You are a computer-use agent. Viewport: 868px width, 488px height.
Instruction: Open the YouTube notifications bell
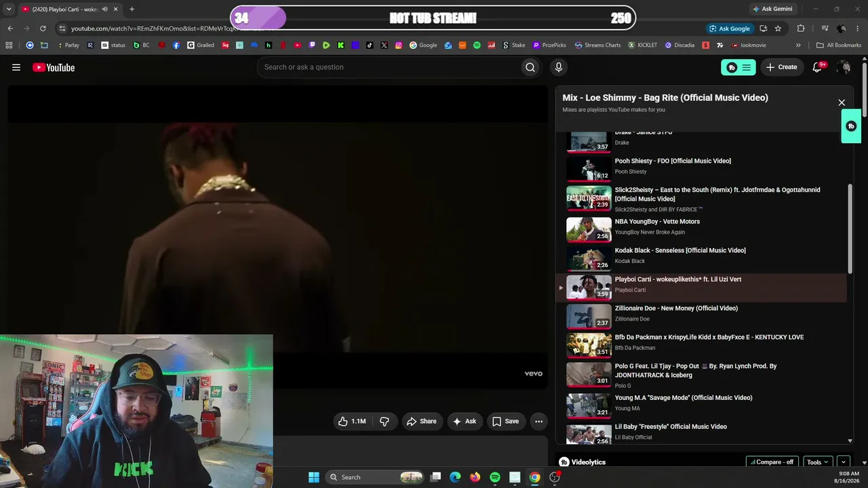pyautogui.click(x=818, y=67)
